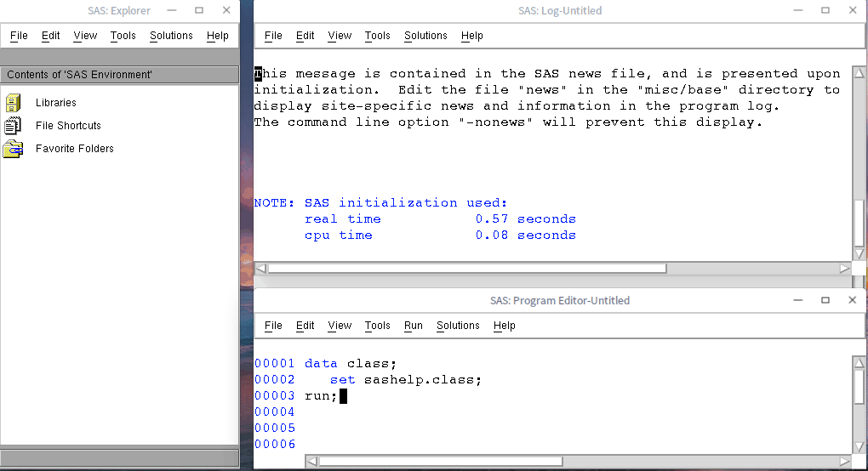The height and width of the screenshot is (471, 868).
Task: Open File menu in SAS Log window
Action: pyautogui.click(x=273, y=36)
